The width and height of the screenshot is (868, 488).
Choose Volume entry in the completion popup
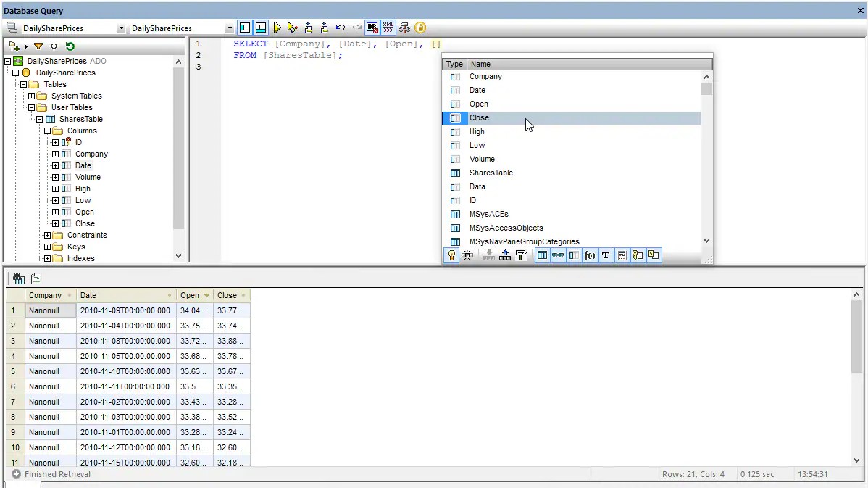pos(483,159)
